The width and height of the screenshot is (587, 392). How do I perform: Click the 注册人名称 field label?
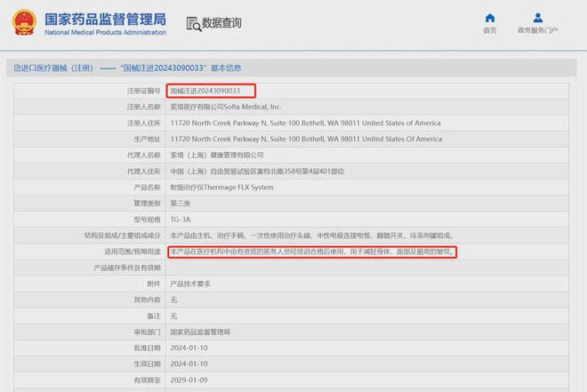click(144, 107)
